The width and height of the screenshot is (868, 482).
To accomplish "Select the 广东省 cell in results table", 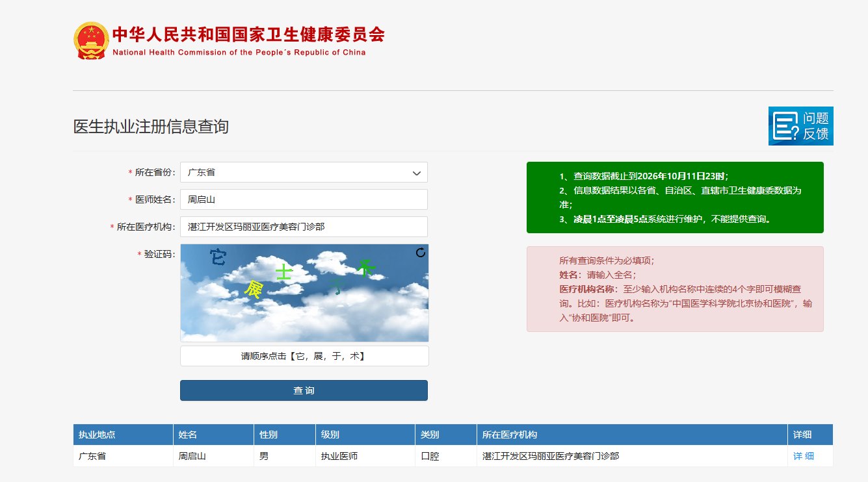I will tap(123, 456).
